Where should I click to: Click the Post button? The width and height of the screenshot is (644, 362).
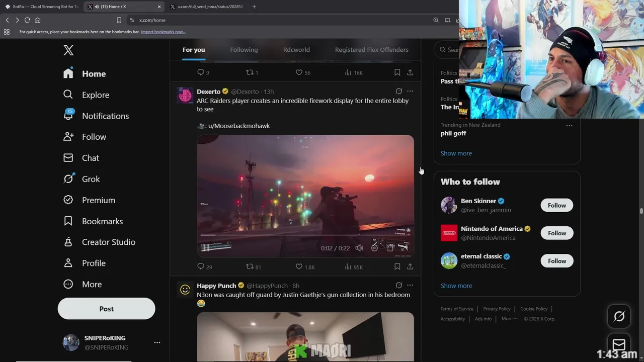(x=106, y=309)
